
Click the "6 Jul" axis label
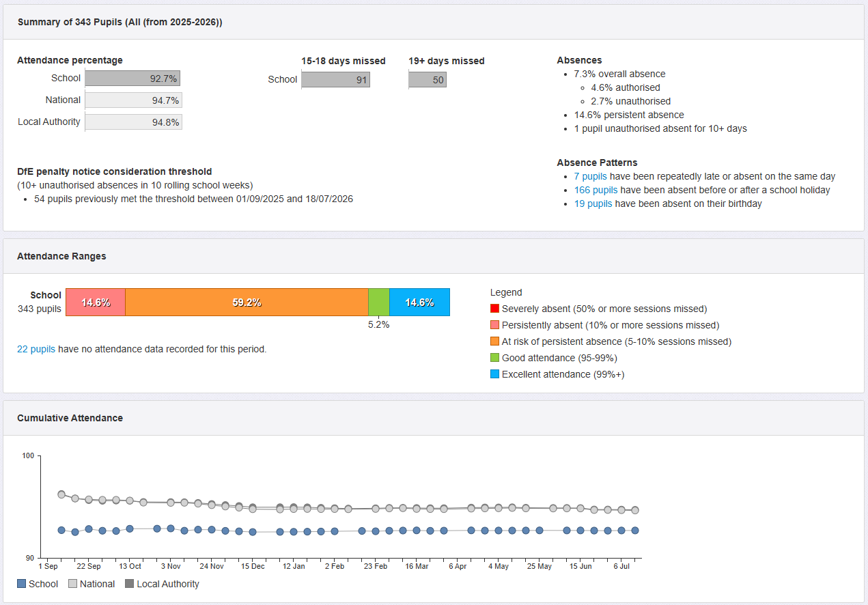(x=621, y=566)
